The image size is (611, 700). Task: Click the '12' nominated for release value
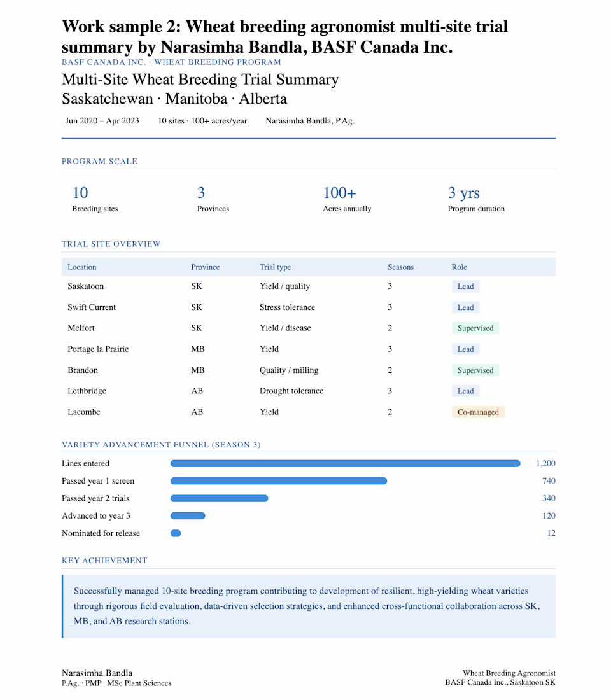point(551,533)
